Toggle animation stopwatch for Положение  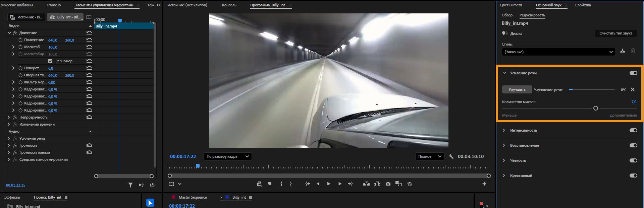coord(20,40)
